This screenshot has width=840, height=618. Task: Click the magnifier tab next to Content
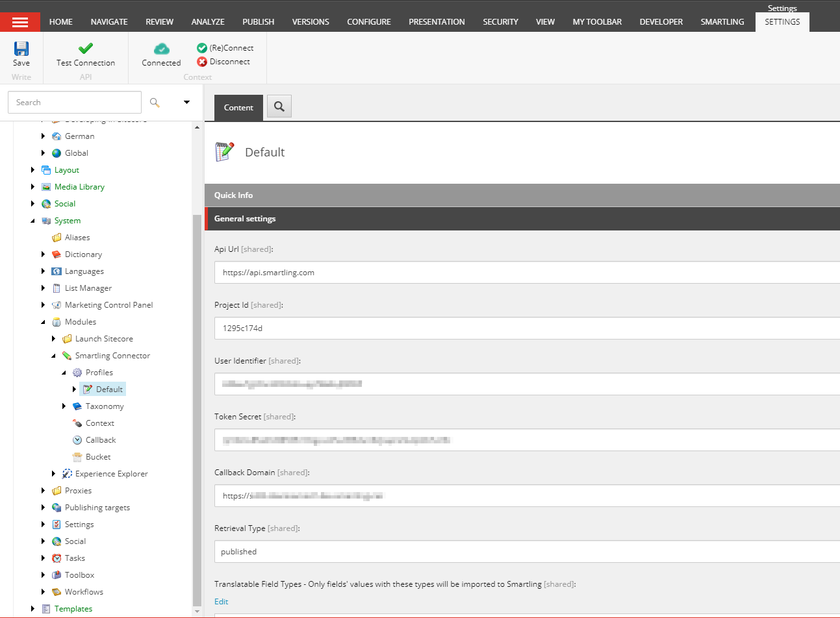[x=279, y=106]
